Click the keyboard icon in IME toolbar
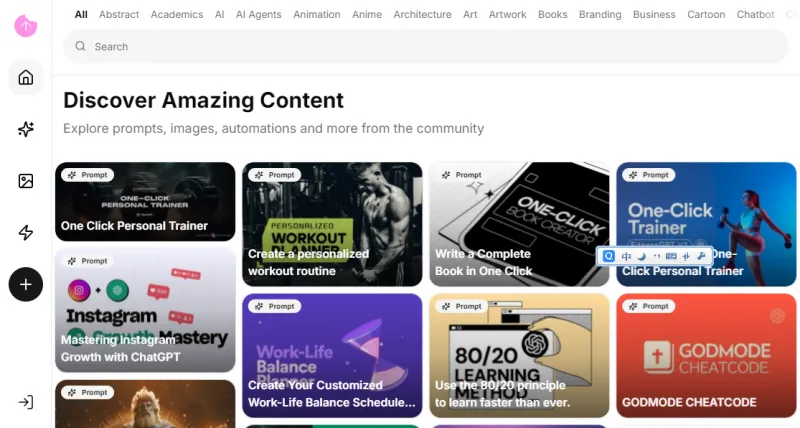This screenshot has width=800, height=428. (x=671, y=256)
